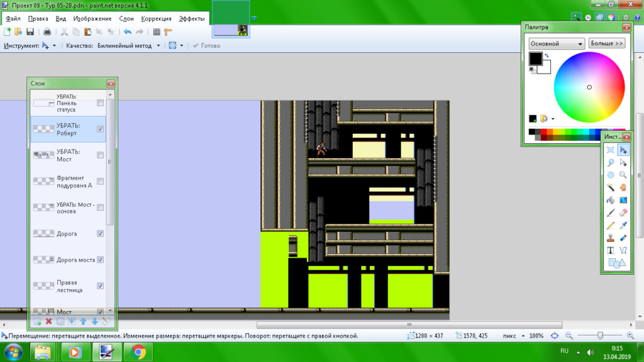Select the Gradient tool
The height and width of the screenshot is (362, 644).
pos(623,200)
